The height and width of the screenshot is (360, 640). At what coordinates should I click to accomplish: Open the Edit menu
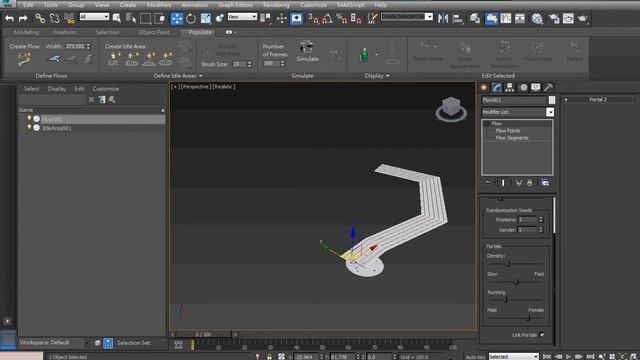[28, 5]
